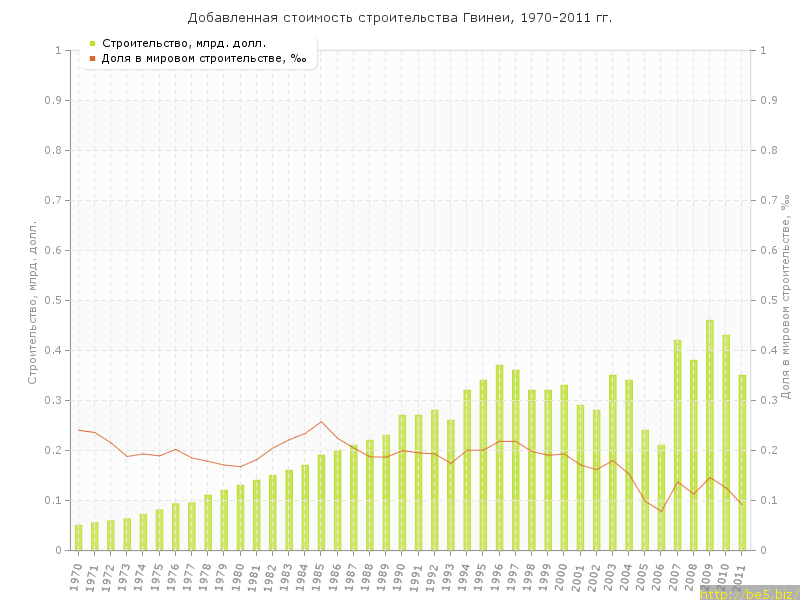Click the orange line low point at 2006
800x600 pixels.
coord(661,511)
